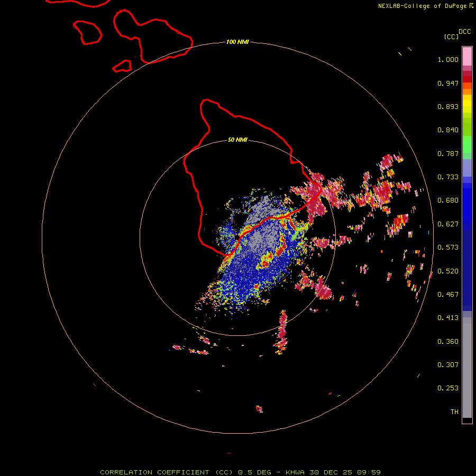Screen dimensions: 476x476
Task: Click the 0.893 color scale value
Action: point(448,106)
